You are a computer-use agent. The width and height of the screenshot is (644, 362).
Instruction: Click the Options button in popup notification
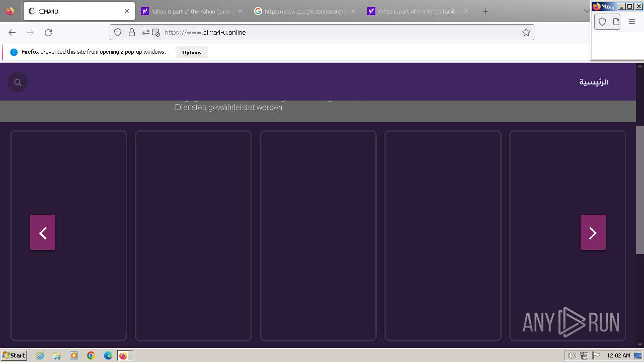pyautogui.click(x=192, y=52)
